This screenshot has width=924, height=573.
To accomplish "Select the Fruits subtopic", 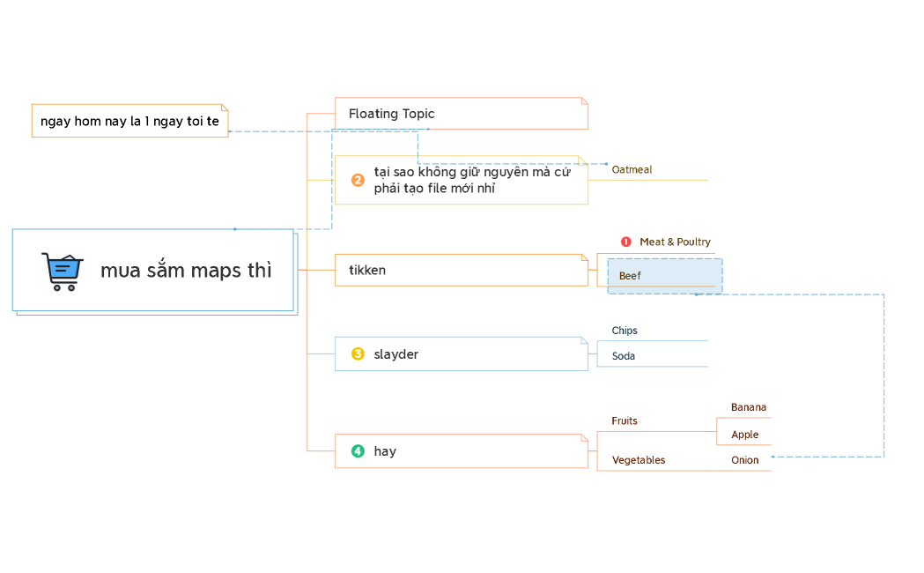I will (x=625, y=420).
